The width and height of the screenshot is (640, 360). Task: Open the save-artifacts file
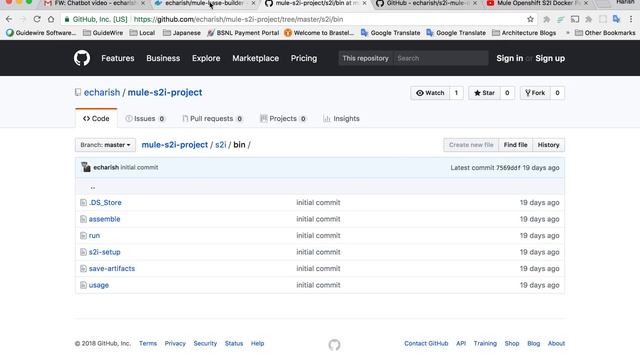[112, 269]
